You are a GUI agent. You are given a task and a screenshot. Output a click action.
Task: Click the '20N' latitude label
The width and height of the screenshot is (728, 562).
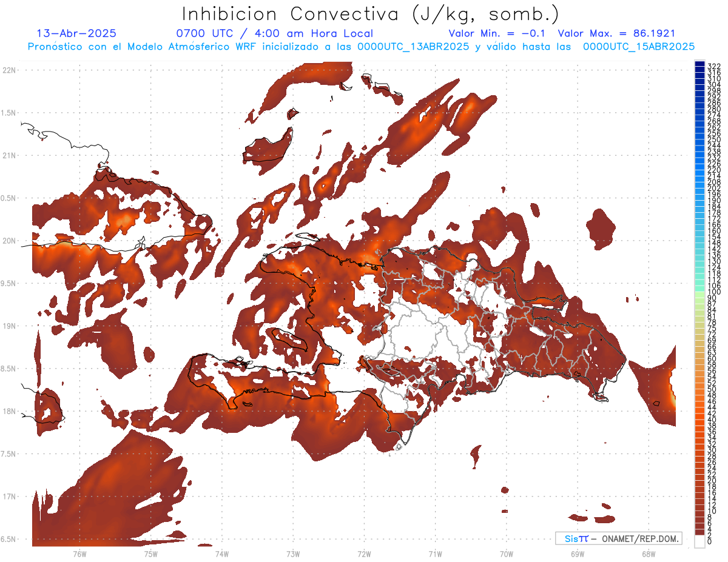coord(9,241)
